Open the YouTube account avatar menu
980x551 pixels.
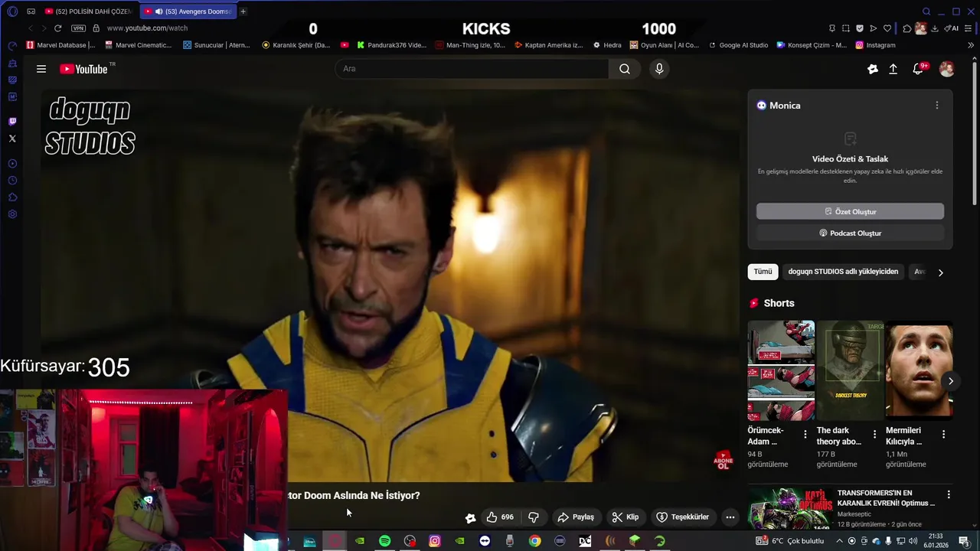pos(947,69)
